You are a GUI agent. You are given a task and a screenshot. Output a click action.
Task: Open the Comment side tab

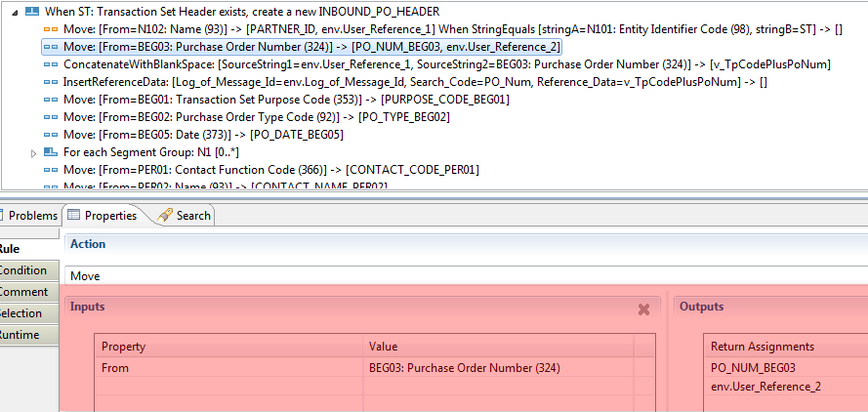click(x=21, y=292)
